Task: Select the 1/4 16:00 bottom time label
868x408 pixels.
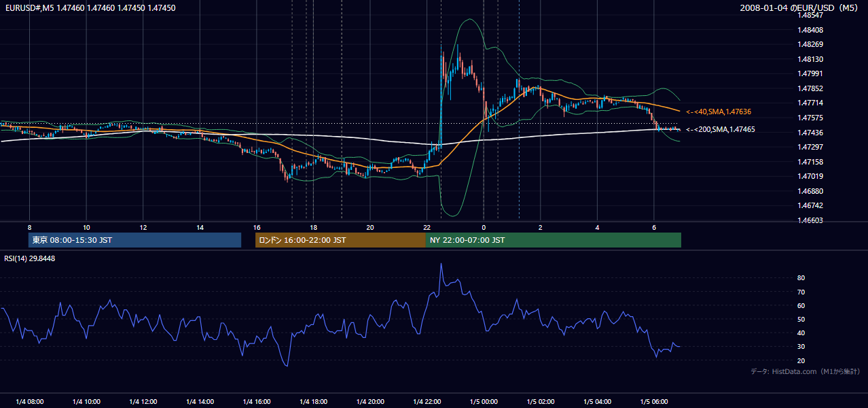Action: coord(257,401)
